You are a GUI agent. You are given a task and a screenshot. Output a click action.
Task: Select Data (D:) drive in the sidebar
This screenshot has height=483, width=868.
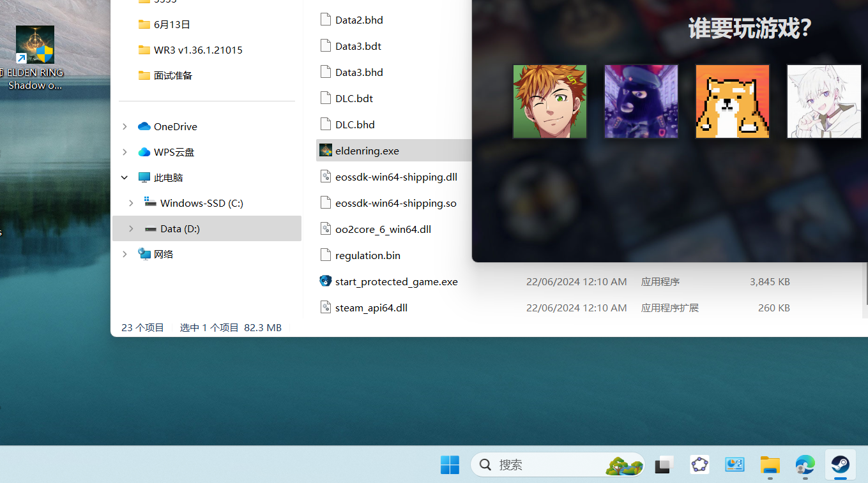(x=179, y=228)
